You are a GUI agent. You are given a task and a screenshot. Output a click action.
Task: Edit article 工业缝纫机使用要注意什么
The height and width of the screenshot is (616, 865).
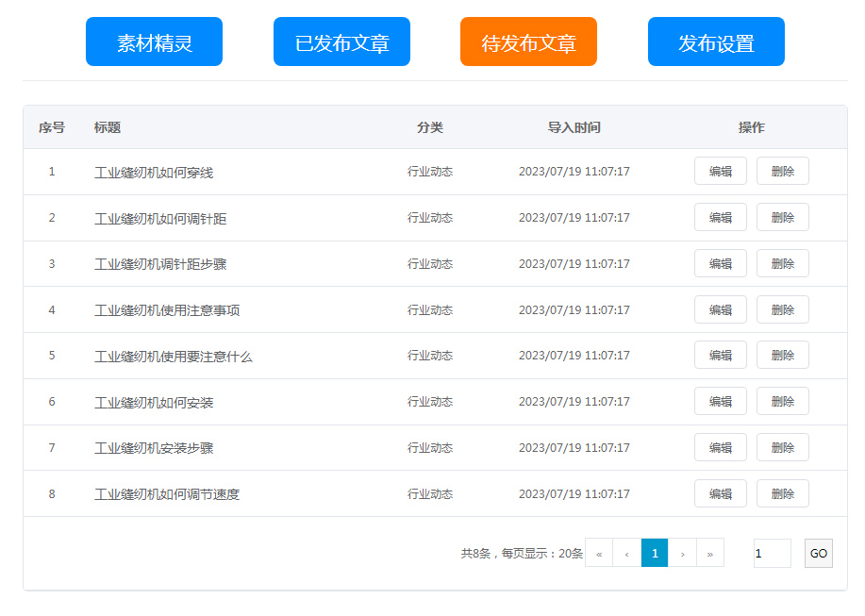720,356
